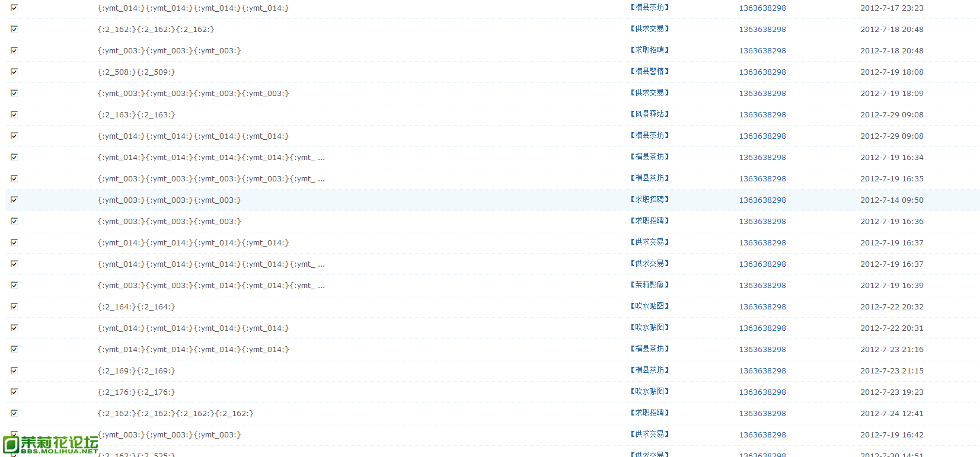Uncheck the row dated 2012-7-17 23:23
This screenshot has width=980, height=457.
14,8
